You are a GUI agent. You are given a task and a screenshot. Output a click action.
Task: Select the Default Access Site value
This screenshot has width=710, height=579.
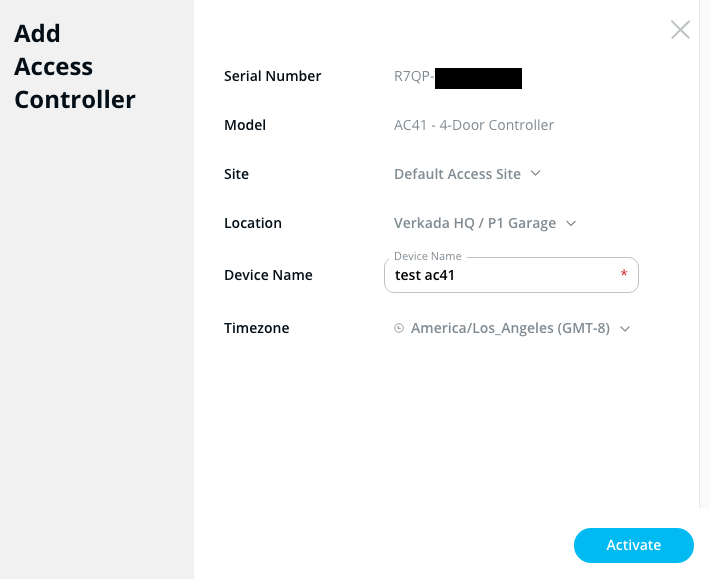pos(457,174)
